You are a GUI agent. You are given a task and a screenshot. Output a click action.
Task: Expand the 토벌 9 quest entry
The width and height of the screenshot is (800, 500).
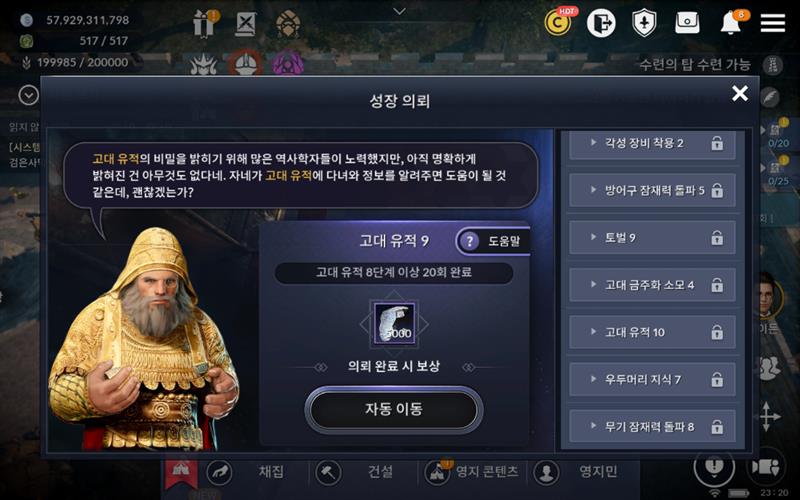click(652, 238)
